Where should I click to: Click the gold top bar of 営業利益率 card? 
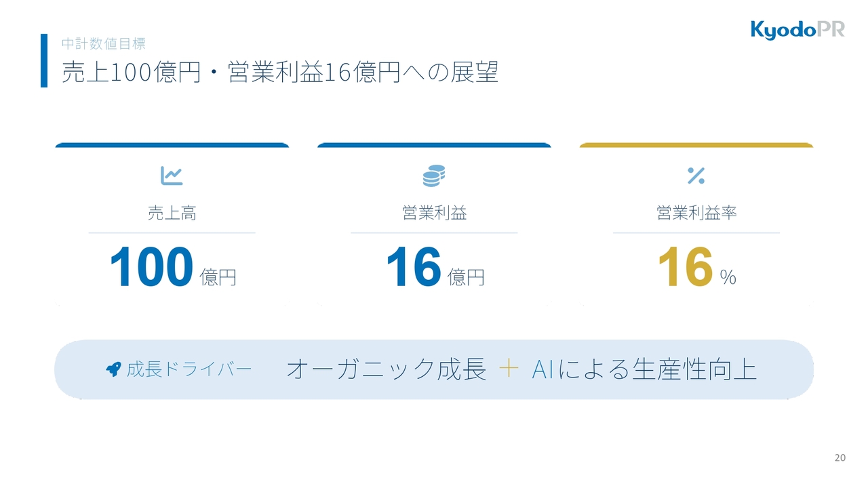tap(696, 145)
